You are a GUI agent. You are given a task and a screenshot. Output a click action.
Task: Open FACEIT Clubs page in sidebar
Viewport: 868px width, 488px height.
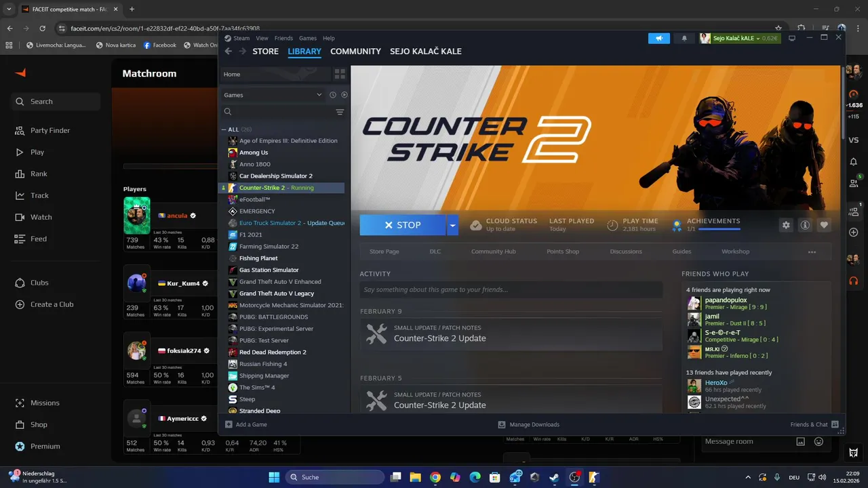[39, 283]
